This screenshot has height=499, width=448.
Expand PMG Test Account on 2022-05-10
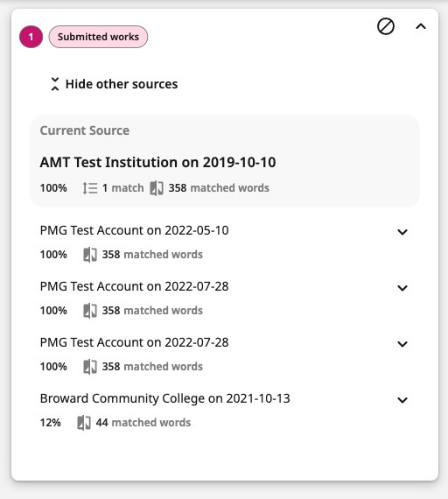pos(402,232)
